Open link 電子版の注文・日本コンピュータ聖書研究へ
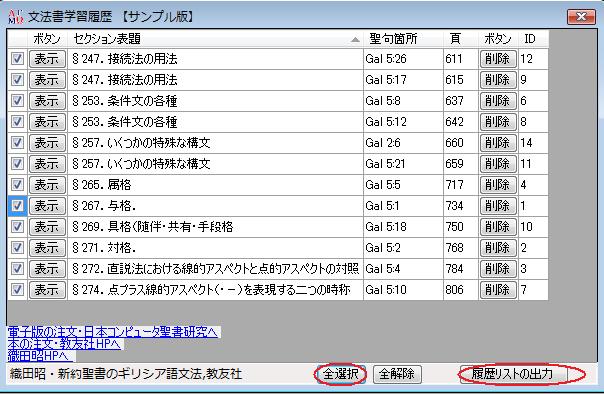This screenshot has height=394, width=604. click(113, 332)
